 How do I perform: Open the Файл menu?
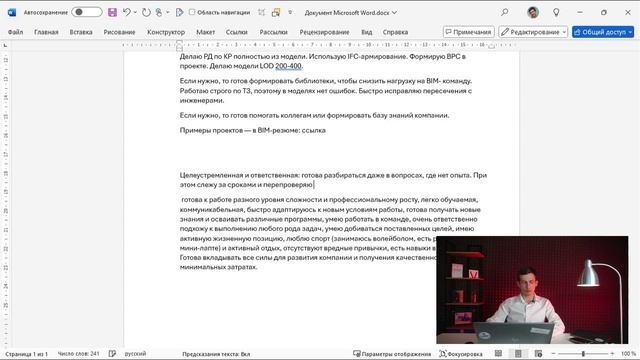tap(16, 32)
